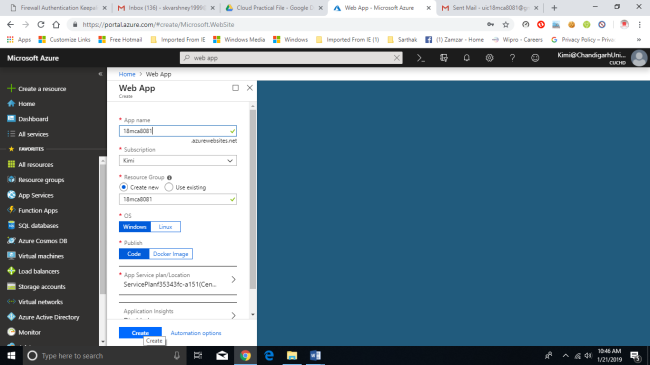Viewport: 650px width, 365px height.
Task: Click Home breadcrumb link
Action: pos(127,74)
